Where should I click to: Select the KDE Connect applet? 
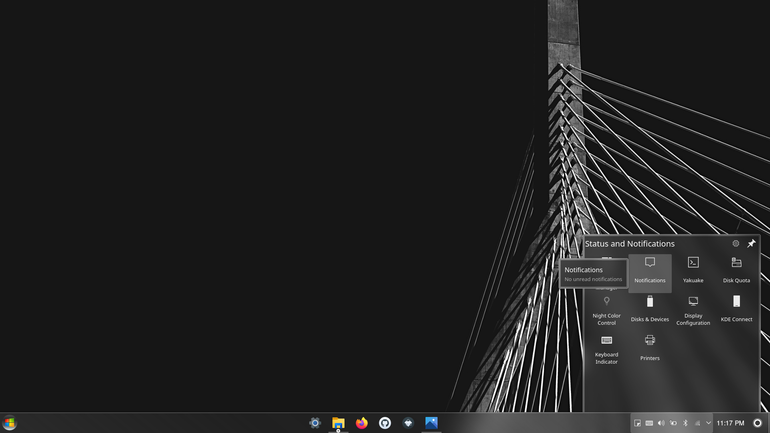click(x=736, y=309)
